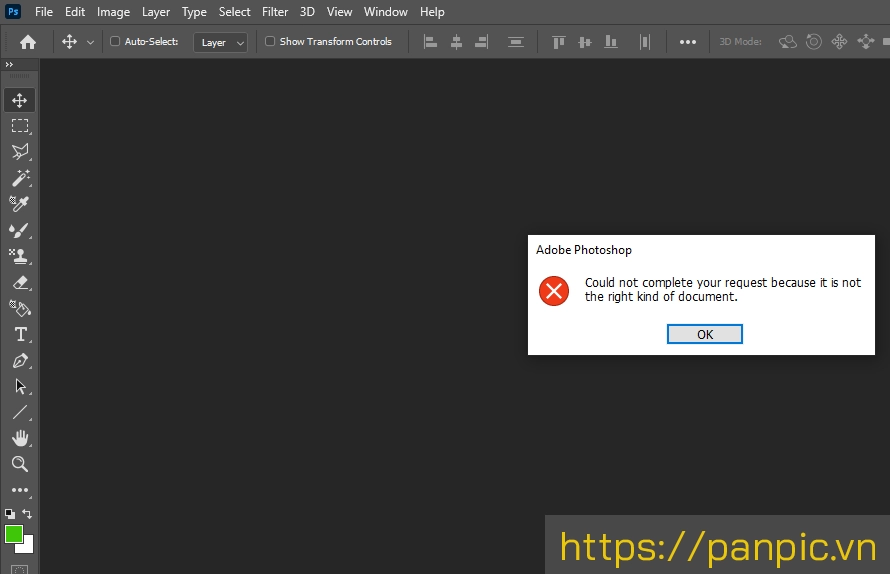
Task: Click the red error icon in dialog
Action: click(554, 291)
